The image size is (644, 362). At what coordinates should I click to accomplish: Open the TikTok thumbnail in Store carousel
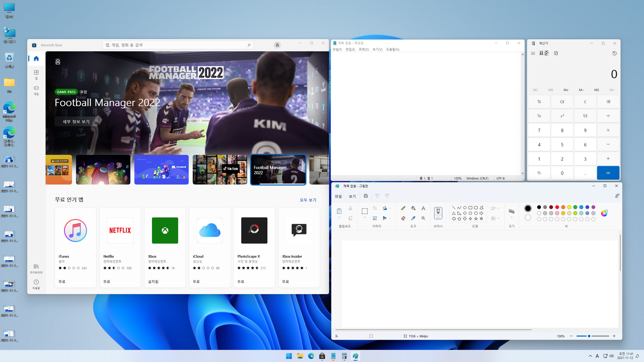(x=220, y=170)
